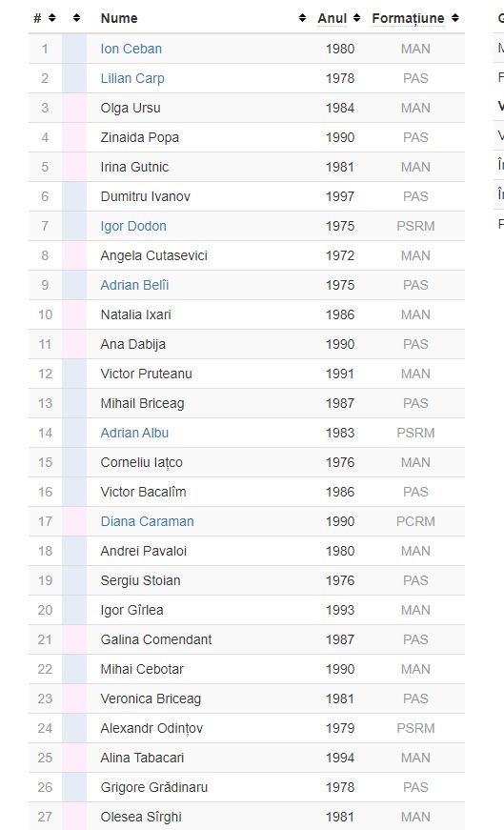This screenshot has width=504, height=830.
Task: Click PSRM label in Alexandr Odințov row
Action: tap(415, 728)
